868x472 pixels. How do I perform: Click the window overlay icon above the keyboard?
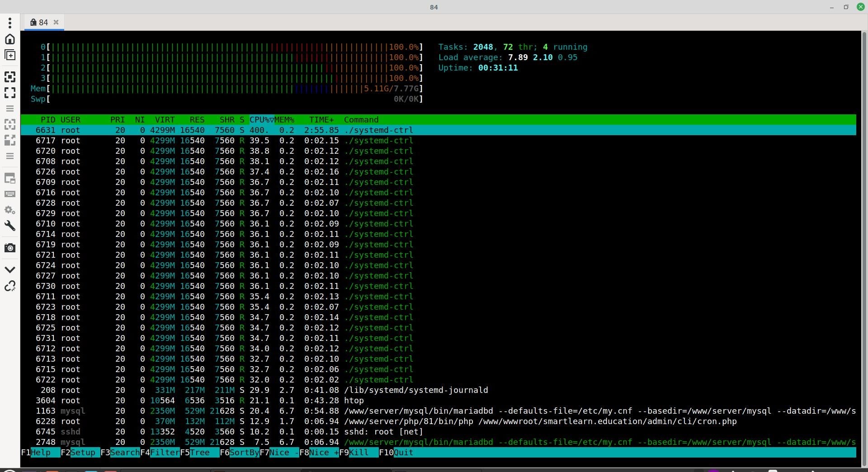pyautogui.click(x=10, y=178)
